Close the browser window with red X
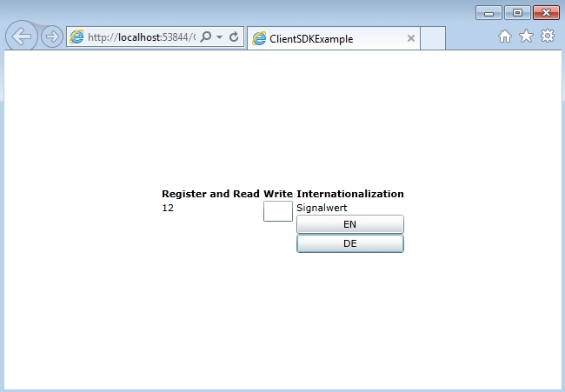Screen dimensions: 565x392 [546, 13]
